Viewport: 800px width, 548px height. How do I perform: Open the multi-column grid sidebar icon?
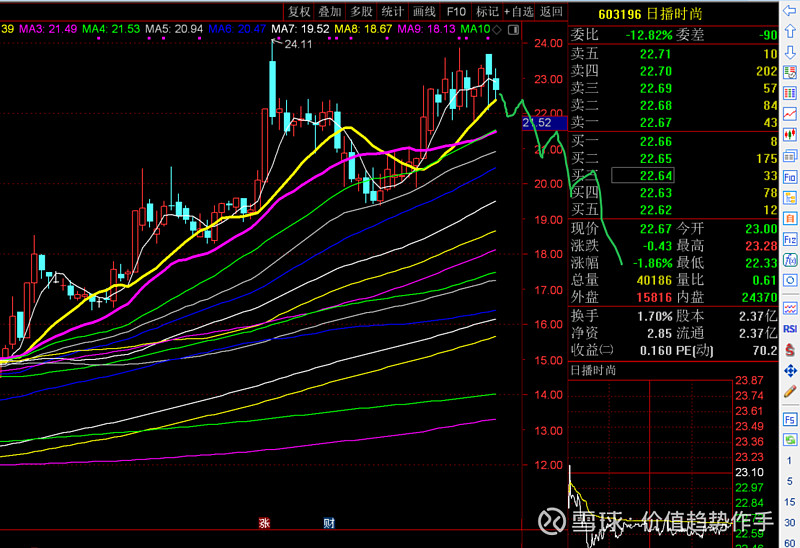pos(790,93)
